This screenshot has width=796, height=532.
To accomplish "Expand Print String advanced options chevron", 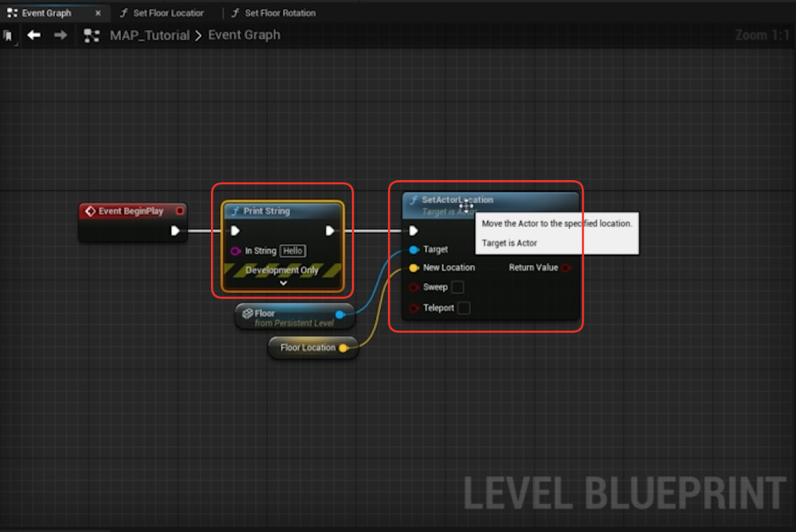I will coord(283,283).
